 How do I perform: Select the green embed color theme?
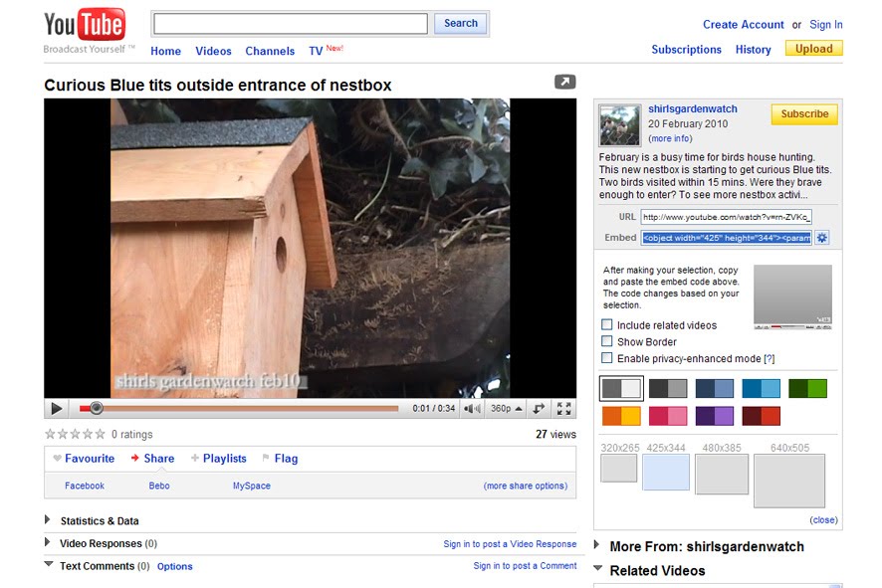[807, 388]
